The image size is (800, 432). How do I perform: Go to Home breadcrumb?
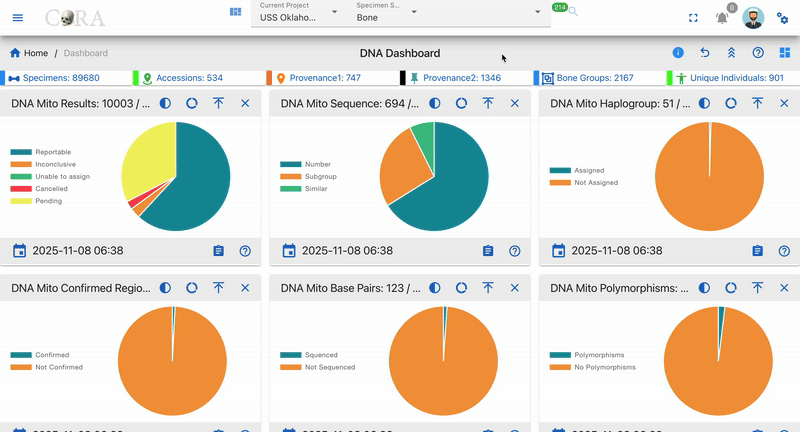click(29, 53)
